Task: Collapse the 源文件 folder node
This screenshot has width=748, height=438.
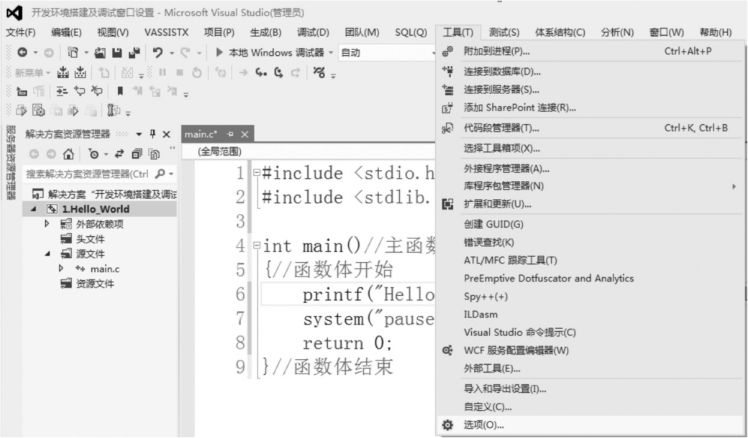Action: [47, 253]
